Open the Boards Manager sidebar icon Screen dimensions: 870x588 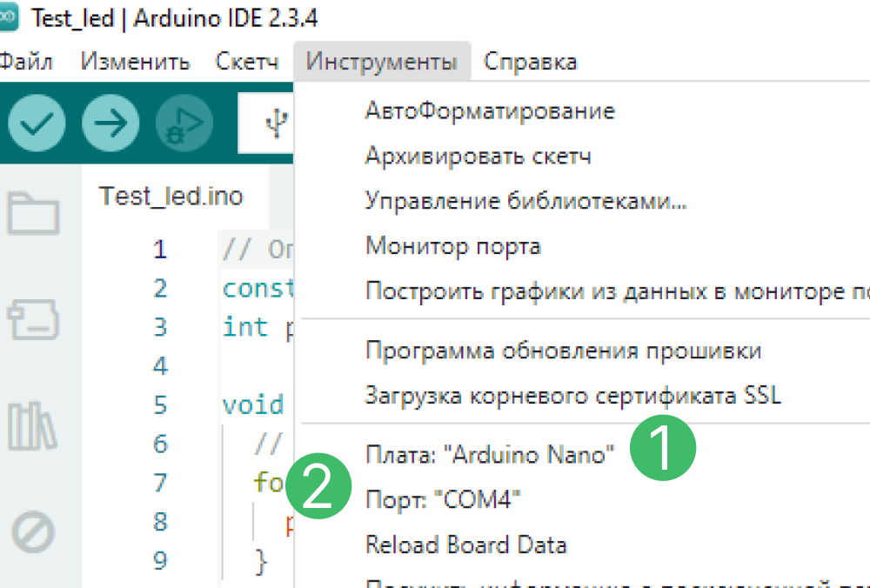coord(33,319)
